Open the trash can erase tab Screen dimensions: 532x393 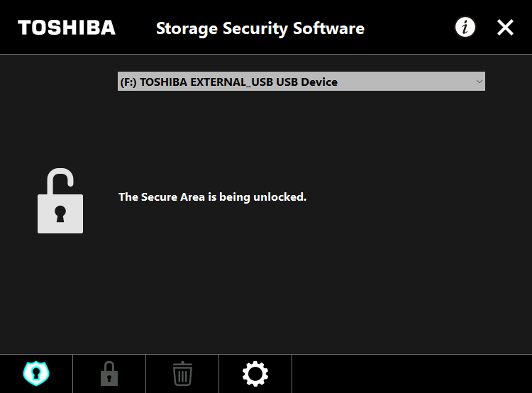tap(182, 374)
